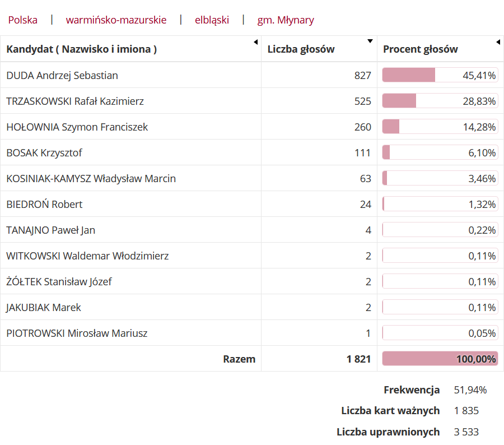The height and width of the screenshot is (445, 504).
Task: Click the sort arrow in Liczba głosów header
Action: coord(370,41)
